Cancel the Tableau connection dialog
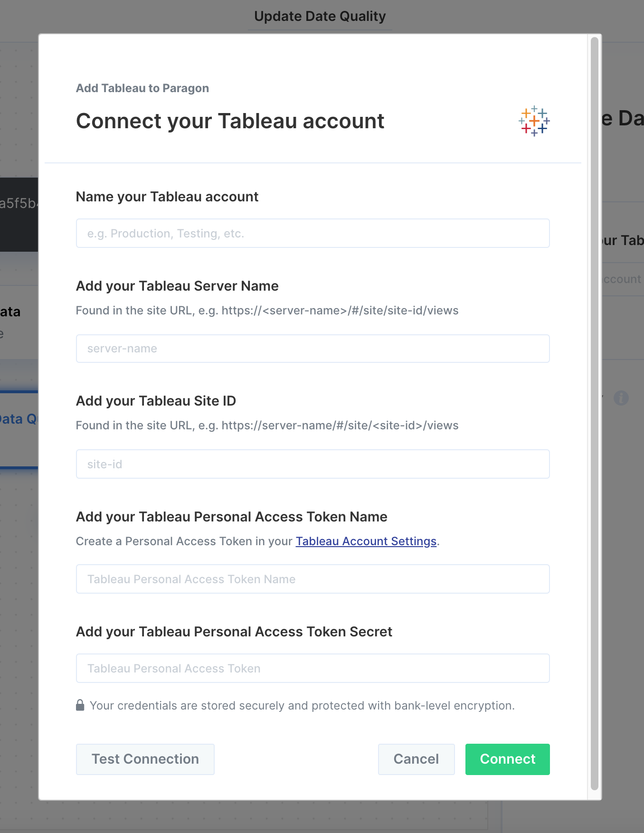Viewport: 644px width, 833px height. tap(416, 759)
